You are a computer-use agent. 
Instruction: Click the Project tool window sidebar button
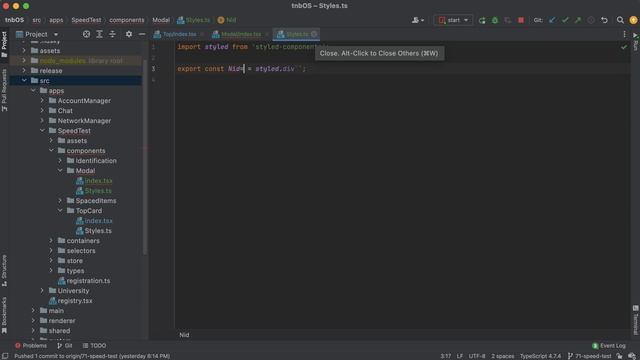4,44
